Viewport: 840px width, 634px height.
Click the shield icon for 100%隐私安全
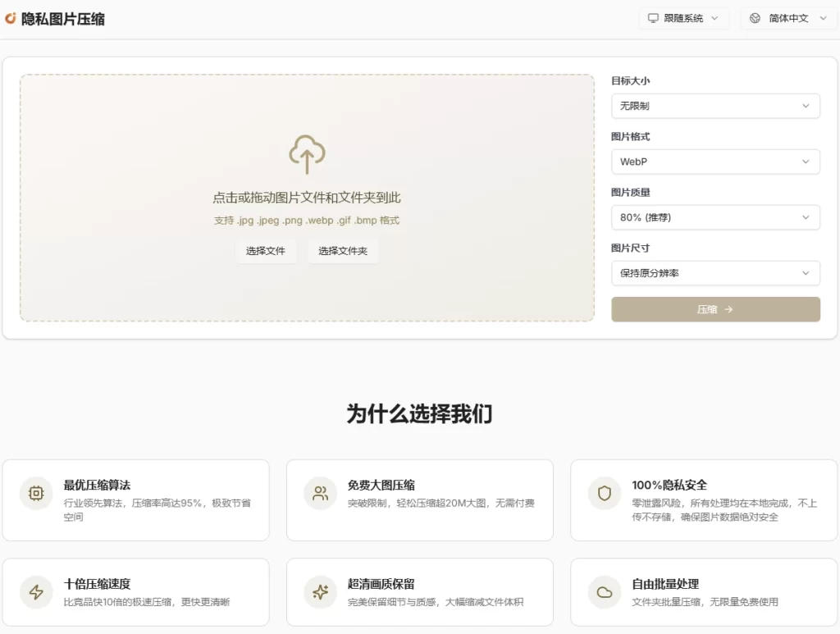coord(603,494)
